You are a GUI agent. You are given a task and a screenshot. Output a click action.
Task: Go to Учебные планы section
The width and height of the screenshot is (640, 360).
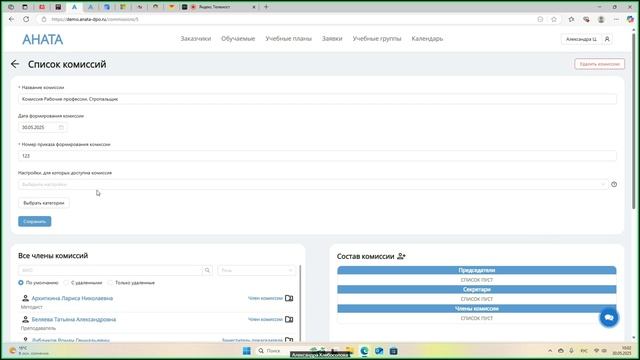289,38
